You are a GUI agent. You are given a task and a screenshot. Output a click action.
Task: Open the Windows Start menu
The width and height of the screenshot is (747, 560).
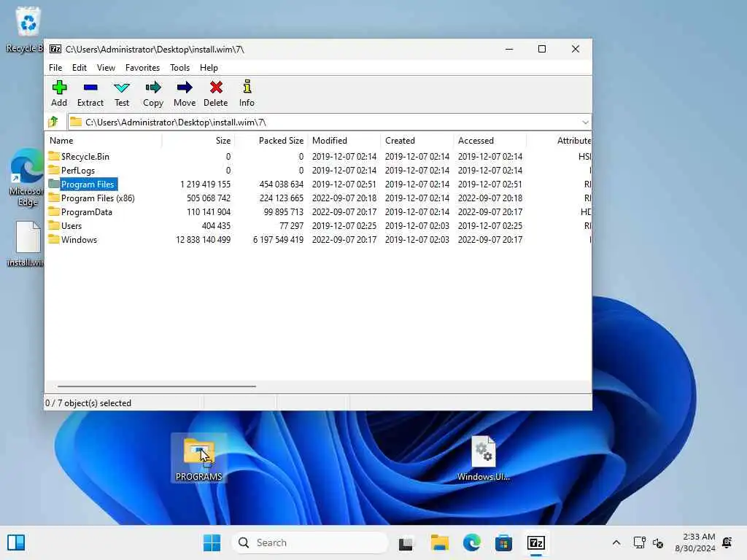point(212,542)
